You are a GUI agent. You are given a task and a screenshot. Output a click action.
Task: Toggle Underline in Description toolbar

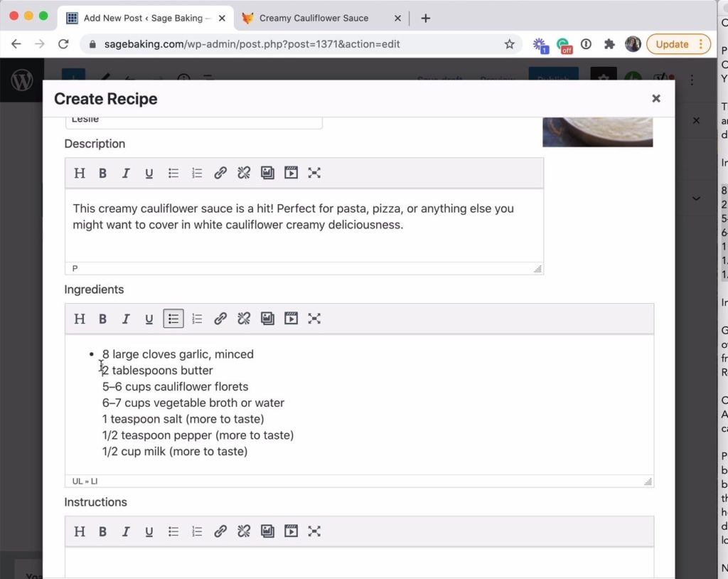pos(149,174)
